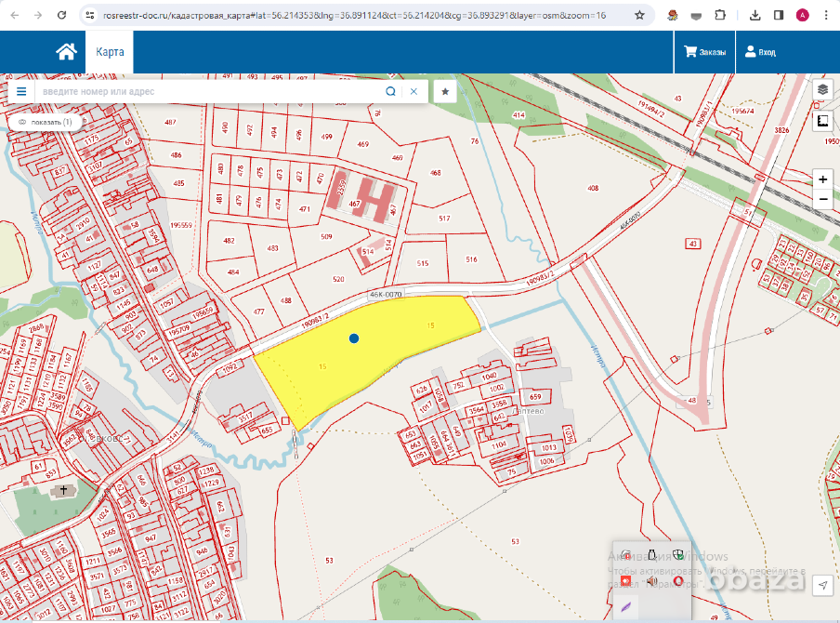The width and height of the screenshot is (840, 623).
Task: Open the Карта tab
Action: pyautogui.click(x=110, y=52)
